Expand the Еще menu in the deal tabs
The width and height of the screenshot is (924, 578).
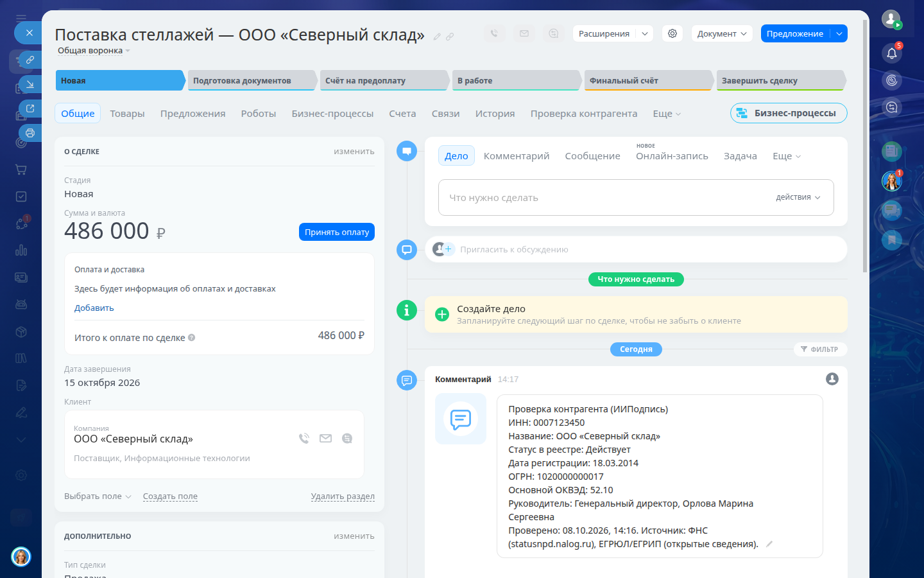click(667, 114)
